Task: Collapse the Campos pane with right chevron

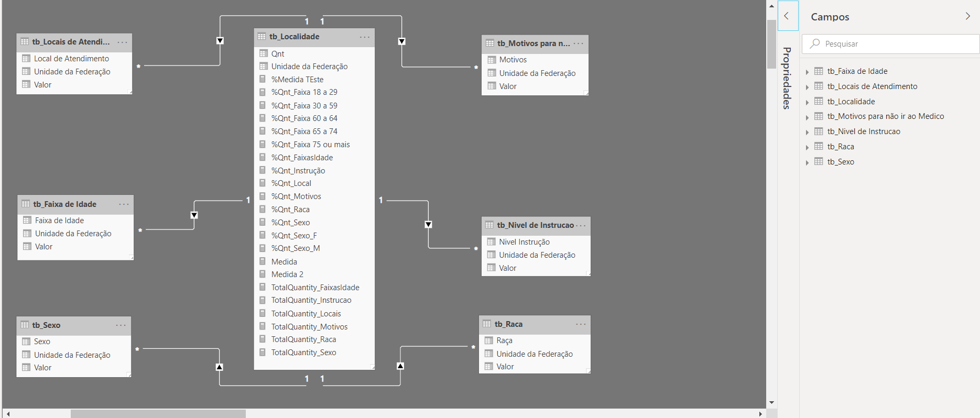Action: 967,16
